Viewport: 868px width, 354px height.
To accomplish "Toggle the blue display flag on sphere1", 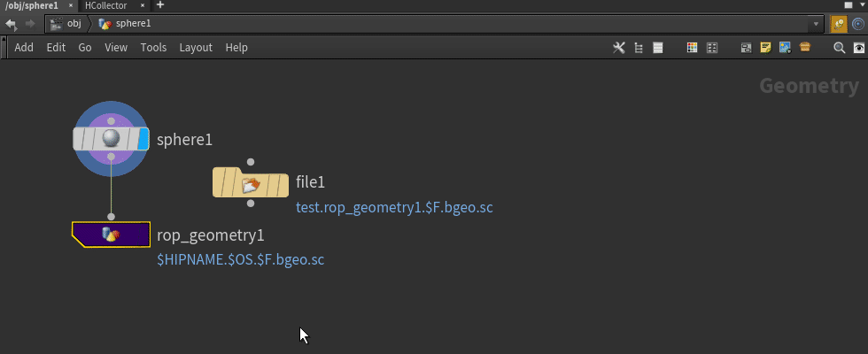I will (143, 139).
